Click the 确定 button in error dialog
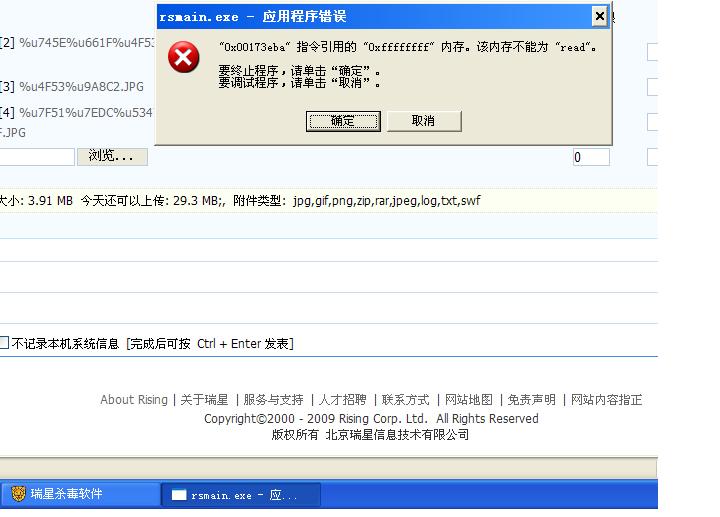Viewport: 720px width, 517px height. tap(343, 121)
